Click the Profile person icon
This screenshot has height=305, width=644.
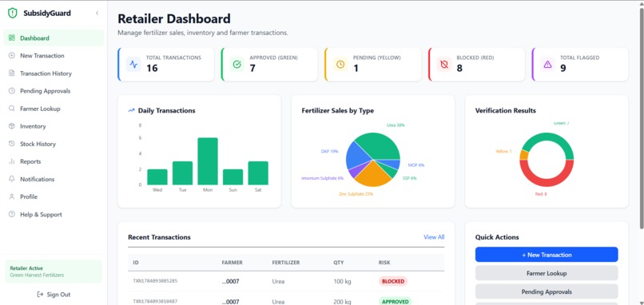(x=12, y=196)
